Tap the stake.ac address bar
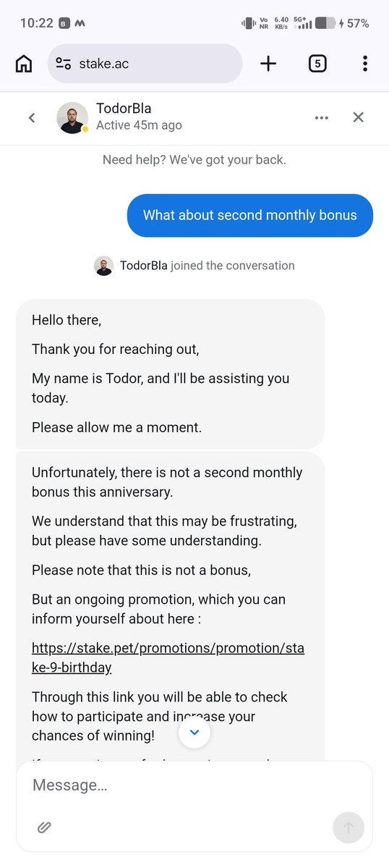 [x=145, y=64]
